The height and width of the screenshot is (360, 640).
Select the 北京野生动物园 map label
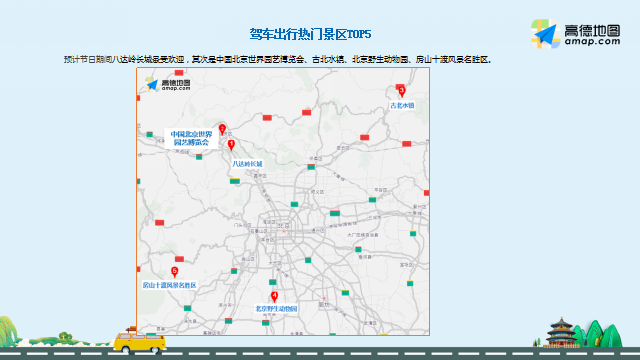click(276, 309)
